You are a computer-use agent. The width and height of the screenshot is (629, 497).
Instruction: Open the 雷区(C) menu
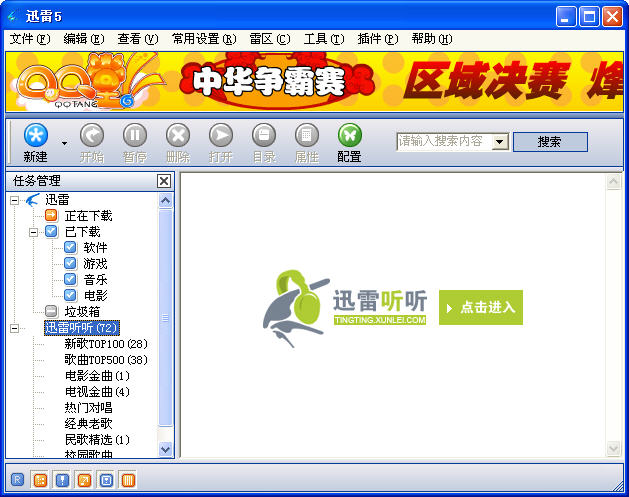point(270,39)
